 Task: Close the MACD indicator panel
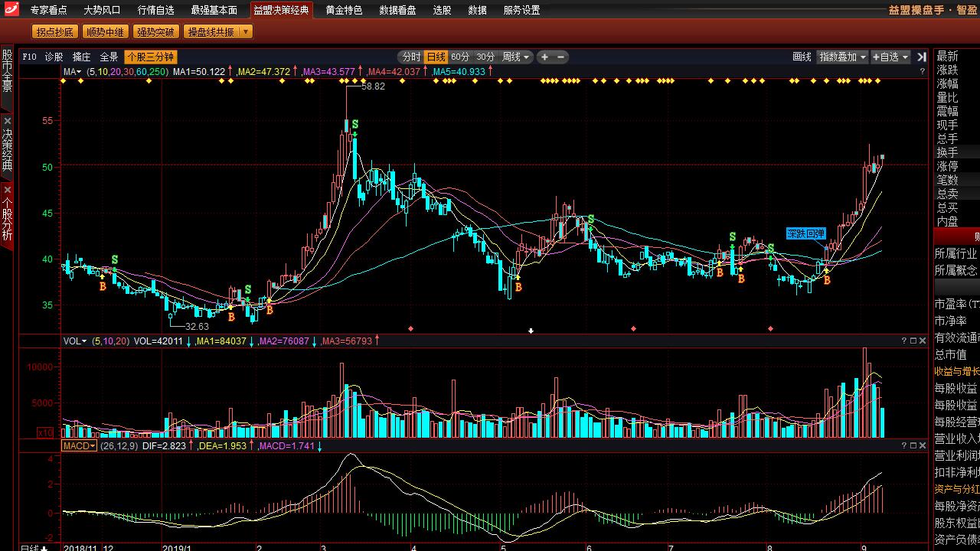pos(923,445)
